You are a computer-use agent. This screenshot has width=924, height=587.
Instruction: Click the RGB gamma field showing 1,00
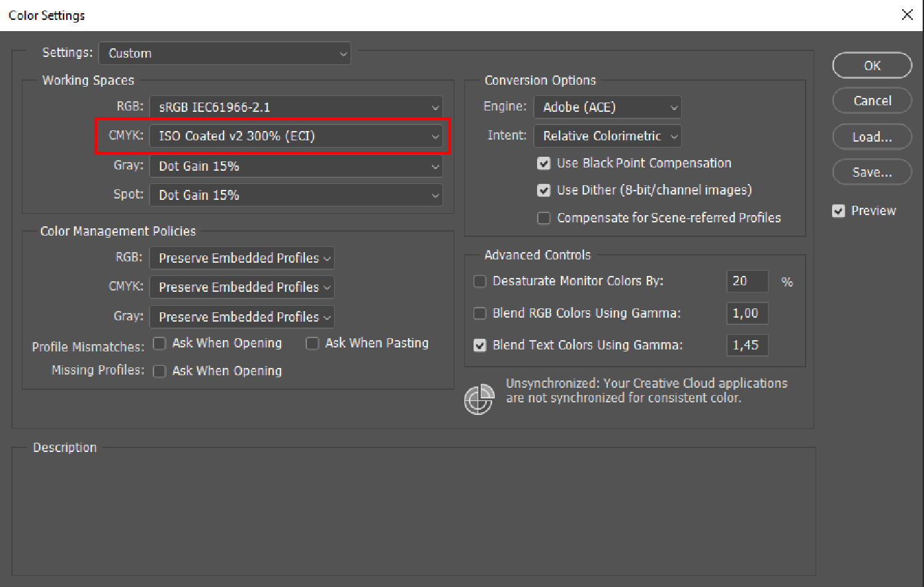747,313
